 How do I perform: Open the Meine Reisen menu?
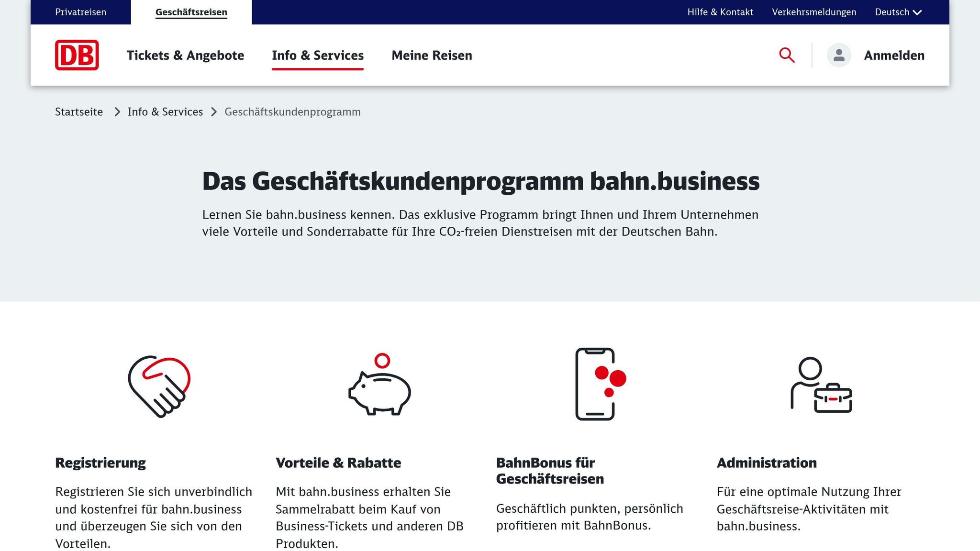[x=432, y=55]
